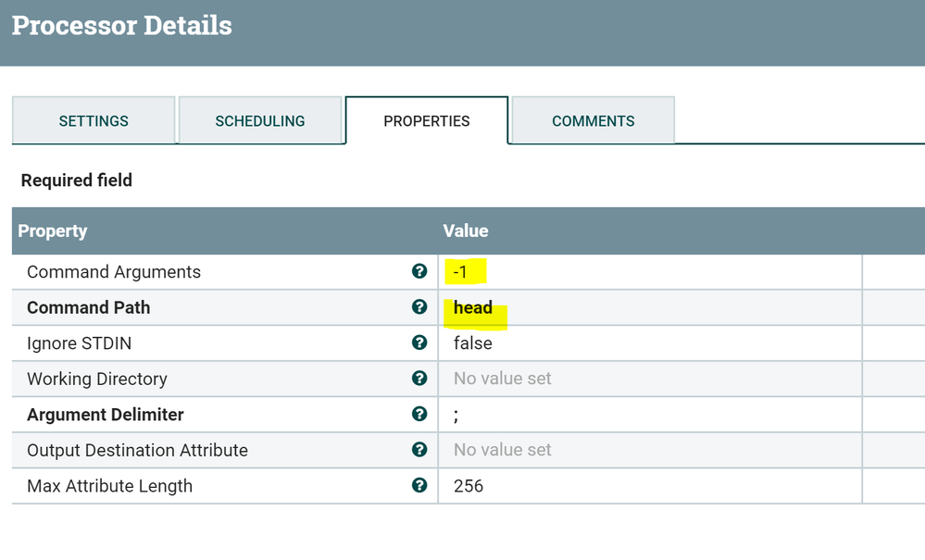Click Max Attribute Length help icon
925x560 pixels.
(x=419, y=485)
